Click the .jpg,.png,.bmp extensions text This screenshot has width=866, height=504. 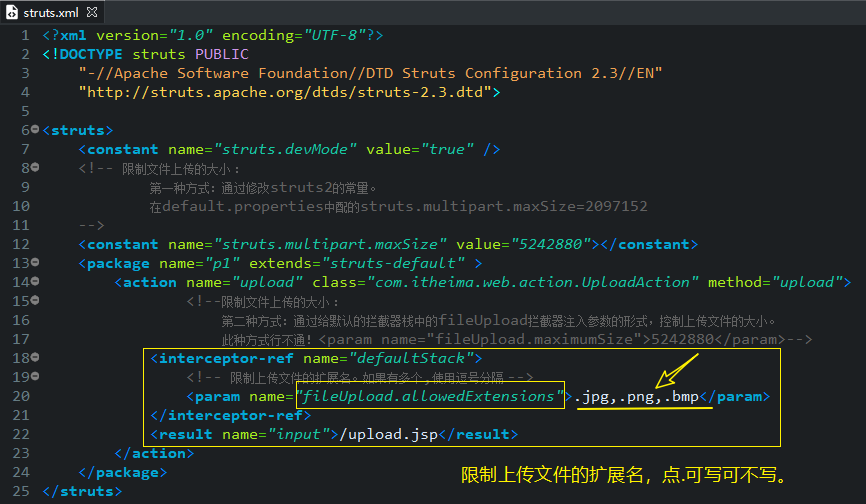coord(636,396)
